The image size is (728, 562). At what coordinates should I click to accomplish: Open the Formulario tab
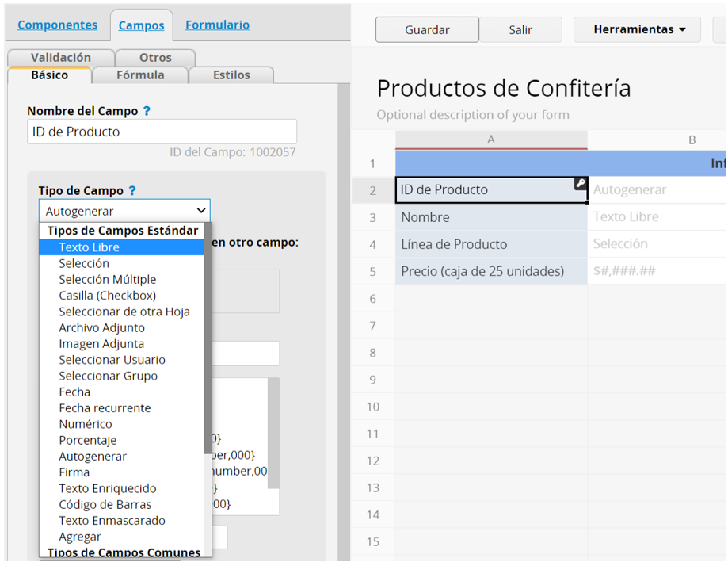click(x=217, y=25)
